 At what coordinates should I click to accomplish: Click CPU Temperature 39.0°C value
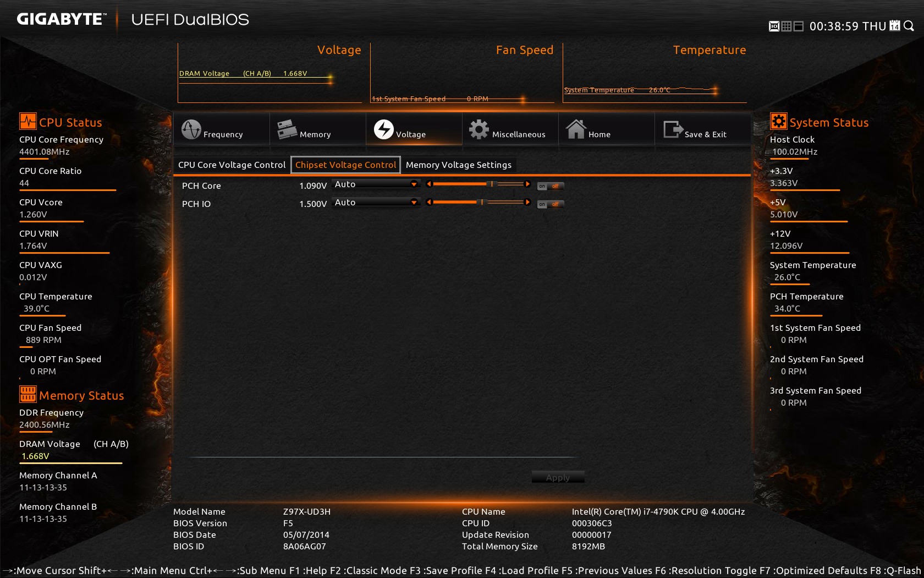36,308
